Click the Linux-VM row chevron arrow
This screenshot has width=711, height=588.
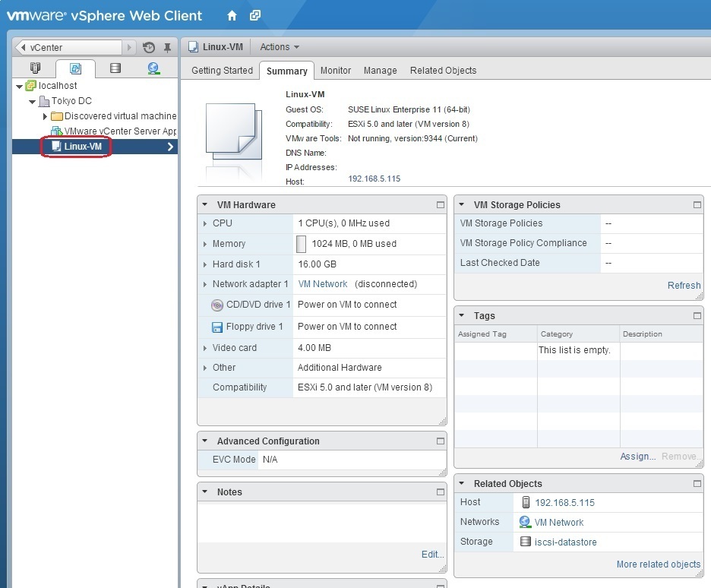(170, 147)
